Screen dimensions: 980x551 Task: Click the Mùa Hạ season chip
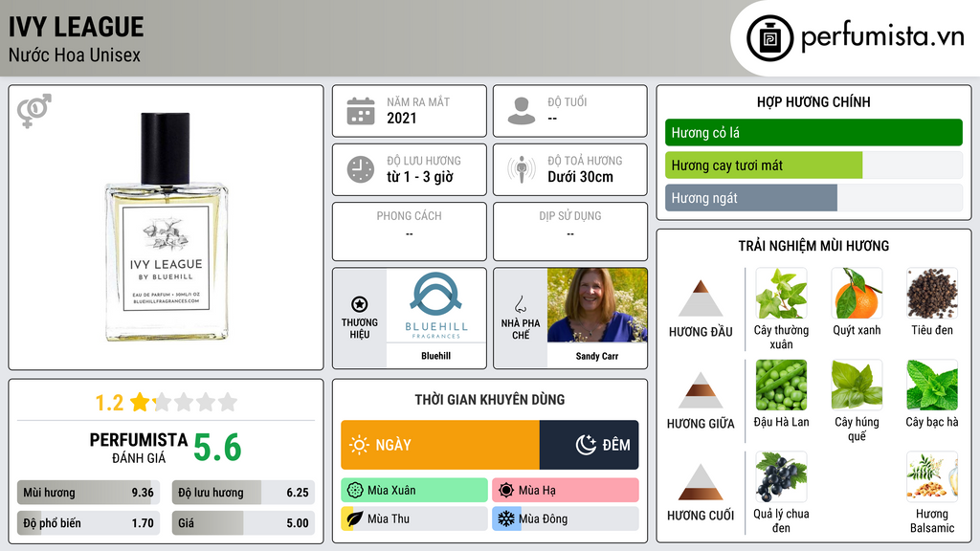coord(566,491)
